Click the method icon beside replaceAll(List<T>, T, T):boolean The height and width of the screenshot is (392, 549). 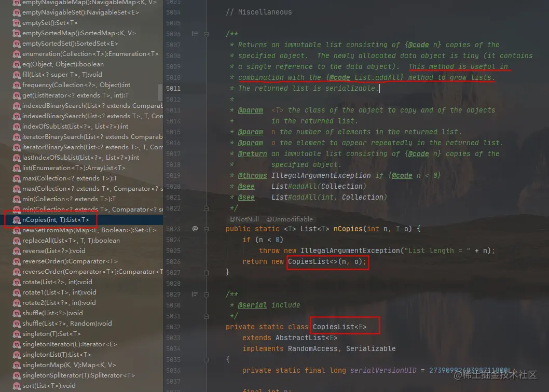(17, 241)
